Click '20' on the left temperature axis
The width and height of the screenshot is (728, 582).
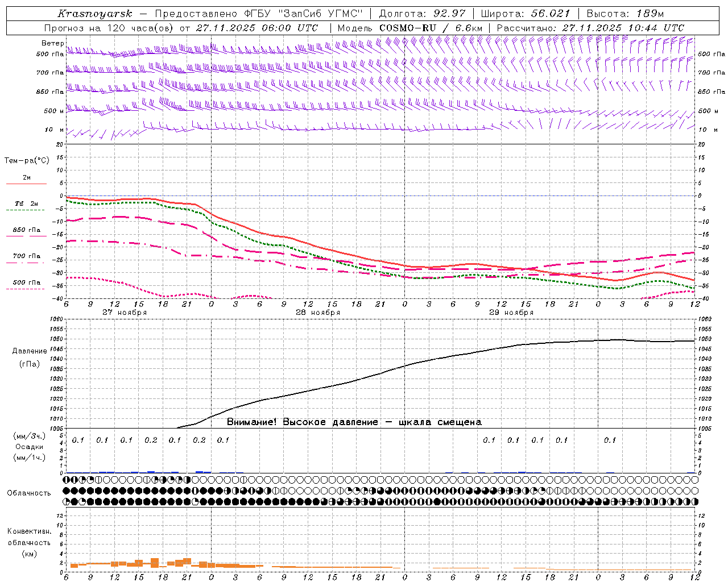60,145
